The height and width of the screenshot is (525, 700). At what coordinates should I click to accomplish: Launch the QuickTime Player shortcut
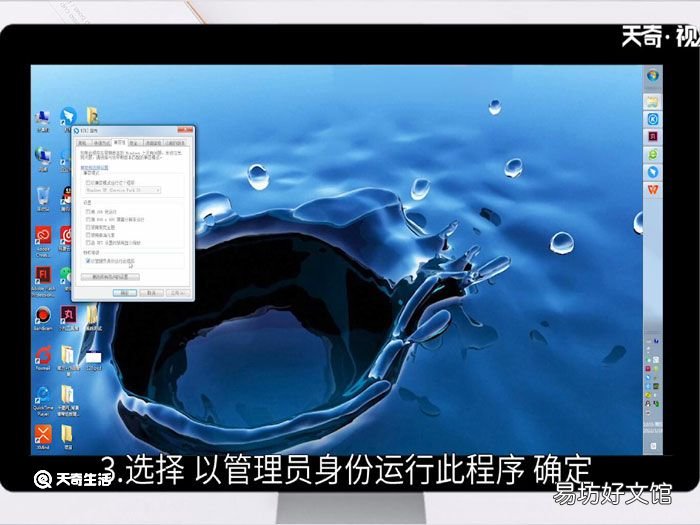(x=43, y=400)
